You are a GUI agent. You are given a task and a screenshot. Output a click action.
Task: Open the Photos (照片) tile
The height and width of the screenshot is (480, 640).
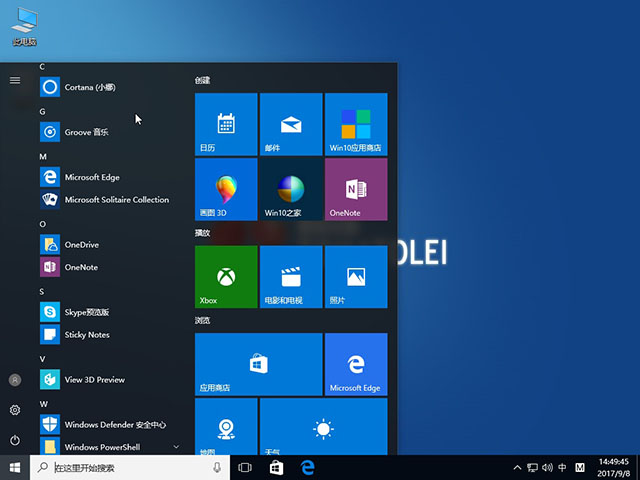click(356, 277)
